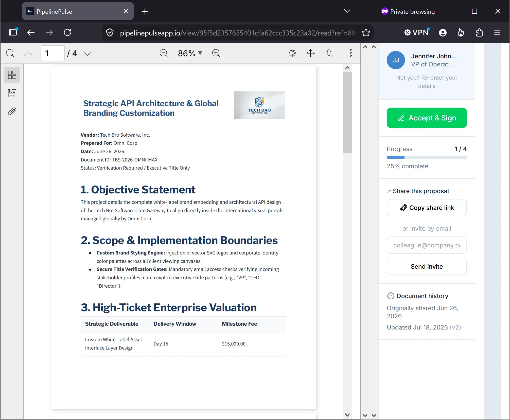Open the extensions puzzle icon

coord(479,32)
